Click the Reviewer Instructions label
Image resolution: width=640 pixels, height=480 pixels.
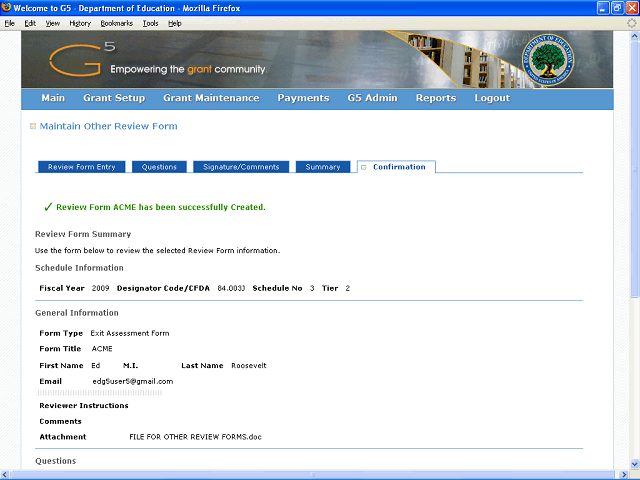(x=84, y=406)
